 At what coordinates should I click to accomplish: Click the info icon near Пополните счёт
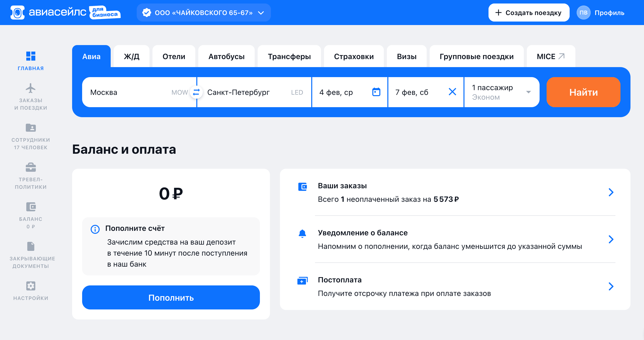click(x=95, y=229)
